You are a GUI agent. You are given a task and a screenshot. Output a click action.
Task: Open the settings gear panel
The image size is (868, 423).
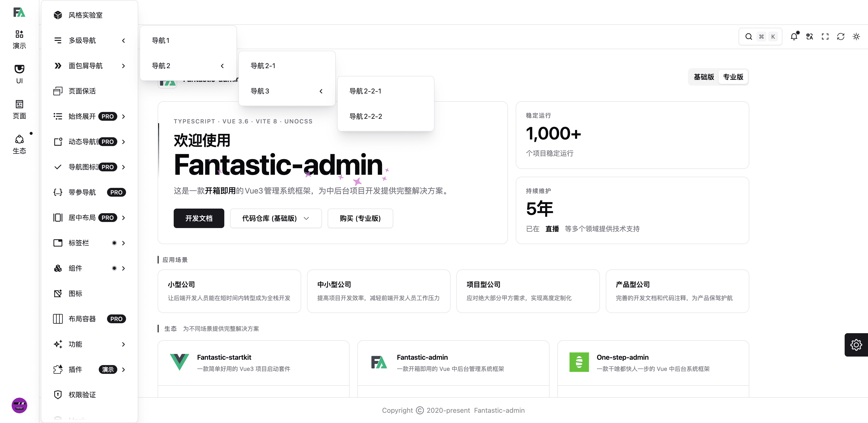coord(856,344)
